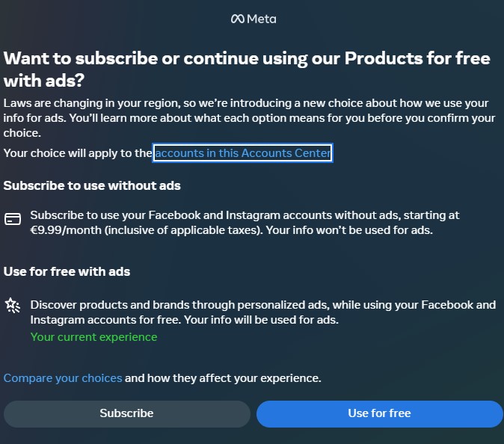The height and width of the screenshot is (444, 504).
Task: Click the €9.99/month price text
Action: [x=62, y=230]
